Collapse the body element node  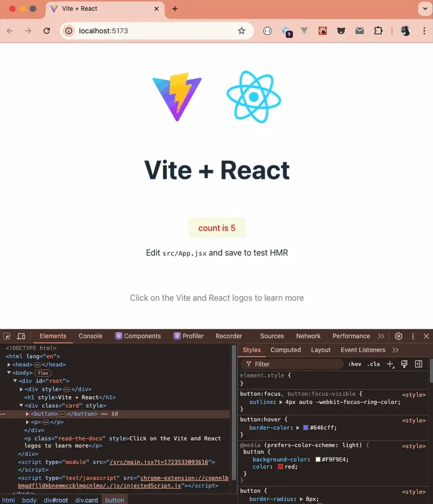[9, 373]
